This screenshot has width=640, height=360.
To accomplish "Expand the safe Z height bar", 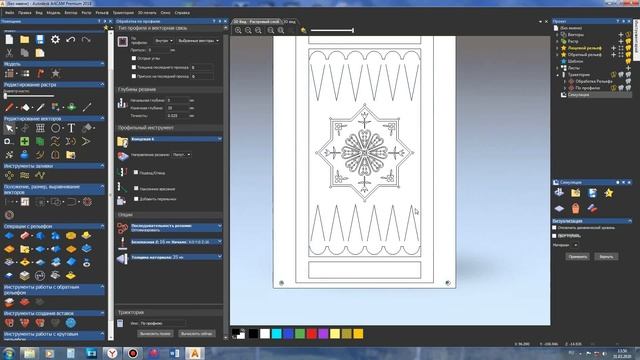I will pyautogui.click(x=176, y=242).
